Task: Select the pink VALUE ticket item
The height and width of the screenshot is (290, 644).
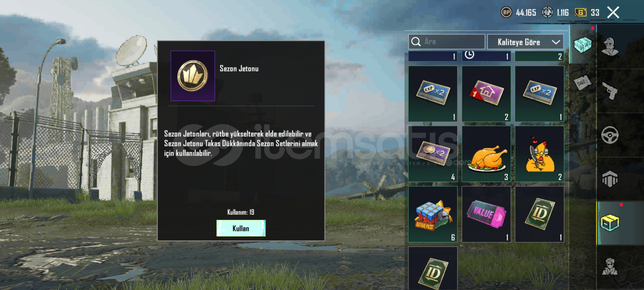Action: click(486, 214)
